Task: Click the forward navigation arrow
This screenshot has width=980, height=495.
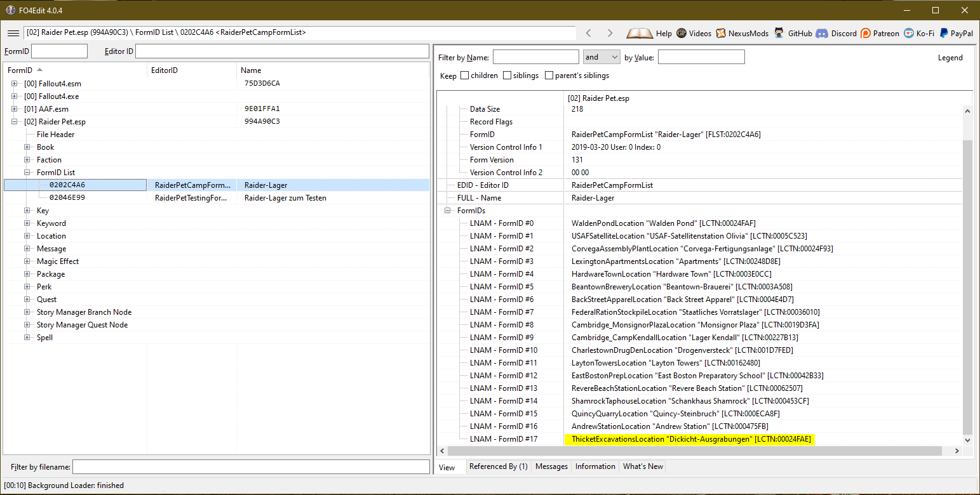Action: tap(610, 33)
